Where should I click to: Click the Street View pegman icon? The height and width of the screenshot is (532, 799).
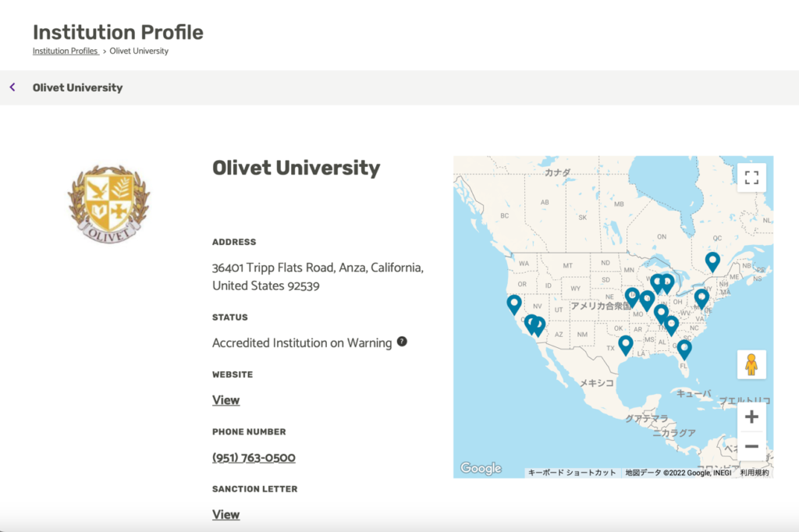[751, 364]
